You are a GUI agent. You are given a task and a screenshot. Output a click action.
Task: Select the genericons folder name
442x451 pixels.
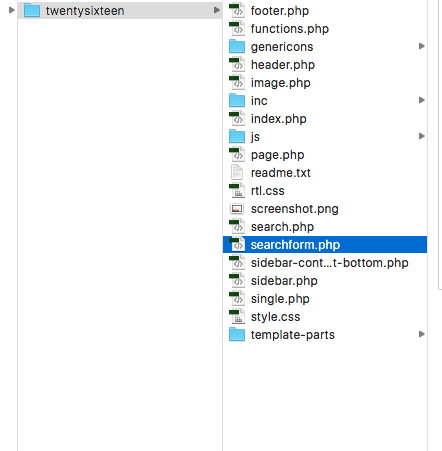click(x=282, y=47)
